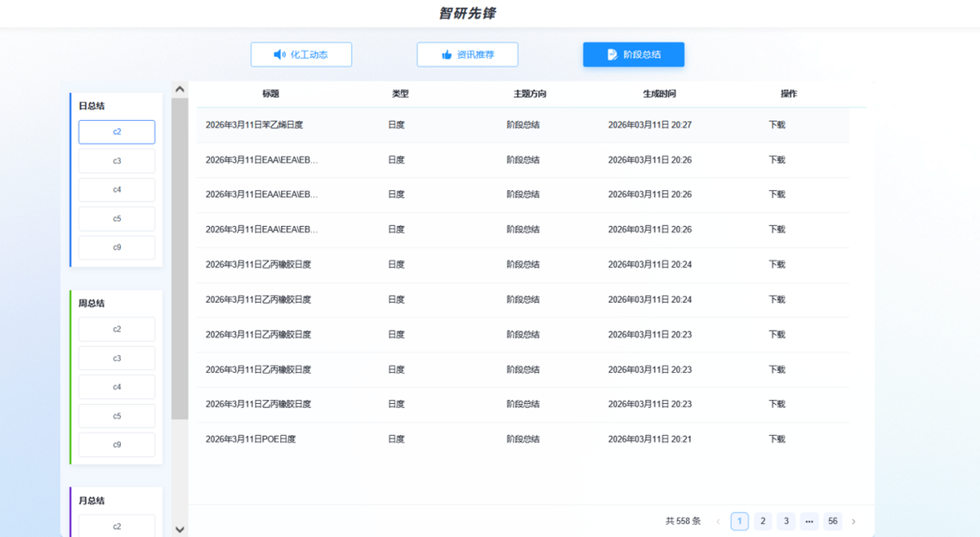Select c2 under 周总结
The width and height of the screenshot is (980, 537).
(117, 329)
